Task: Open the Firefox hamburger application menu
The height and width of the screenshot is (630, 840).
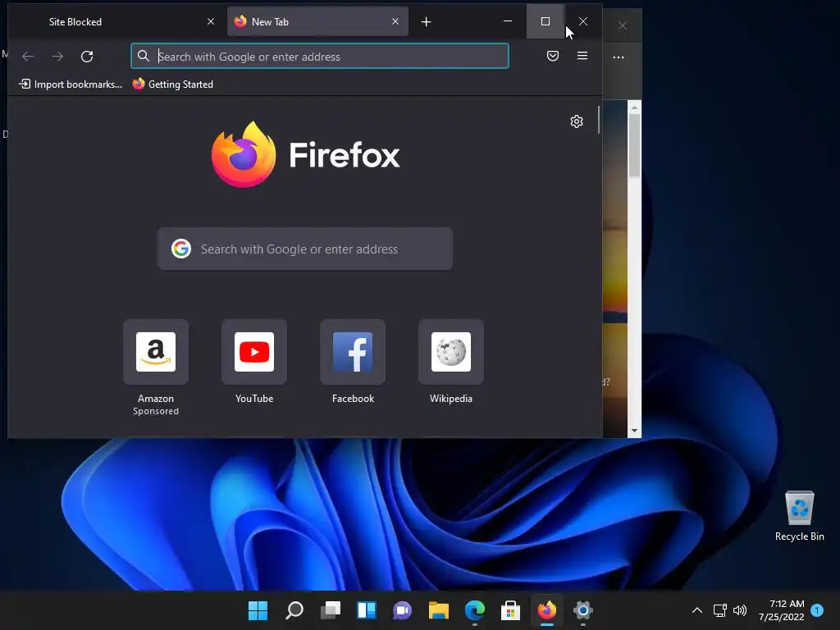Action: coord(582,56)
